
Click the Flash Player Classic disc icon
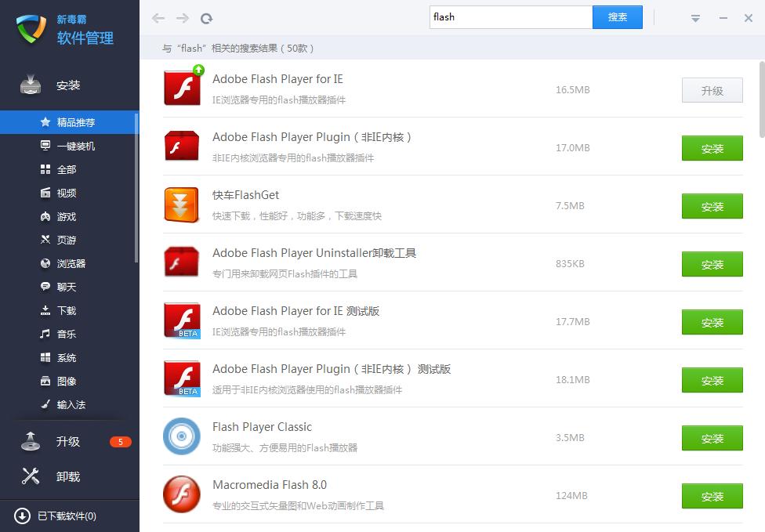[181, 436]
